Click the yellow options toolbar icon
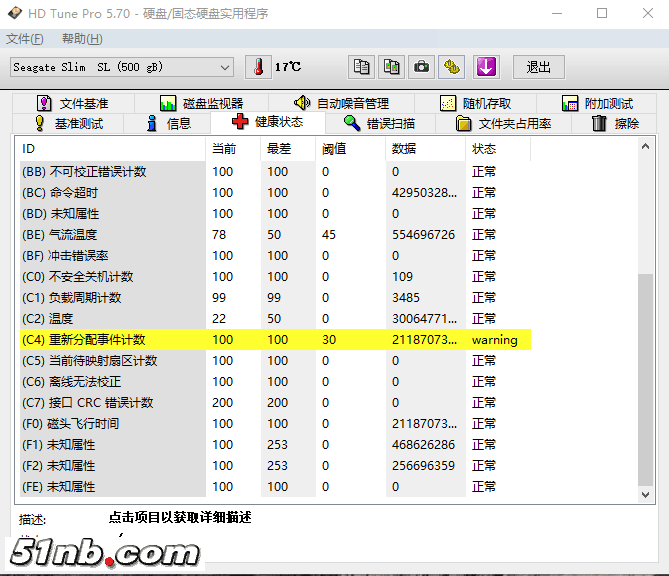 click(x=453, y=67)
